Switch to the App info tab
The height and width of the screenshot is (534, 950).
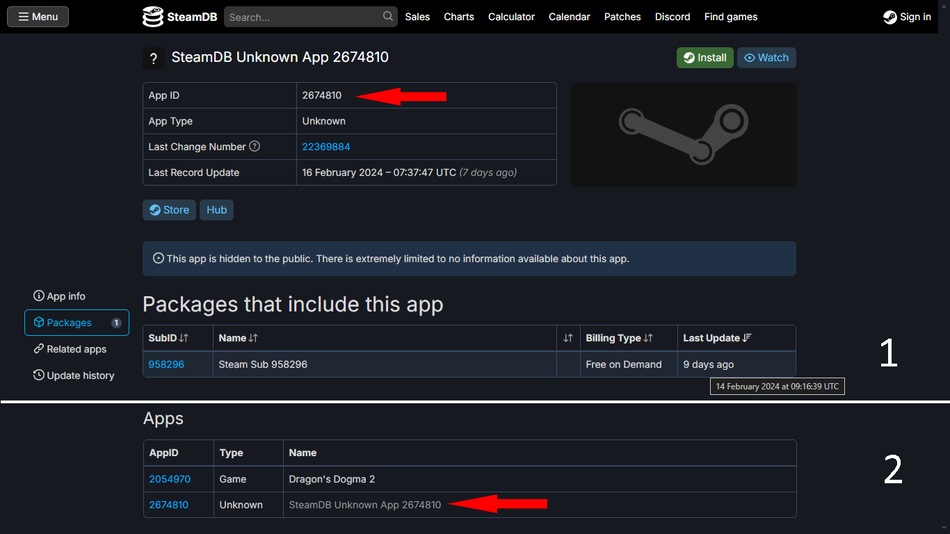point(59,296)
